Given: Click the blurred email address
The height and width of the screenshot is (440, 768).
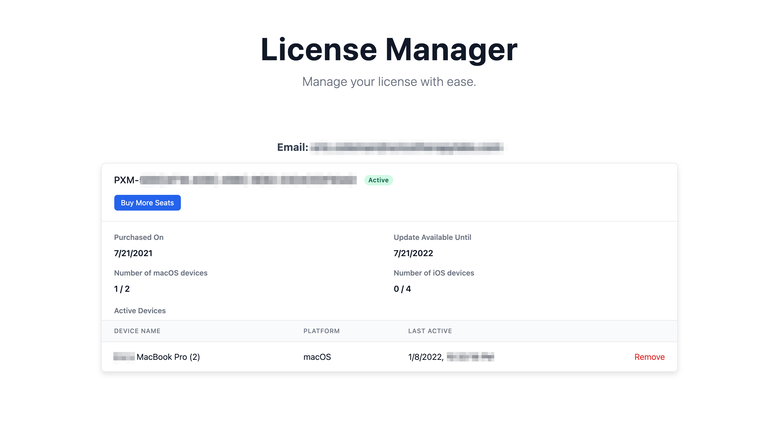Looking at the screenshot, I should (x=406, y=147).
